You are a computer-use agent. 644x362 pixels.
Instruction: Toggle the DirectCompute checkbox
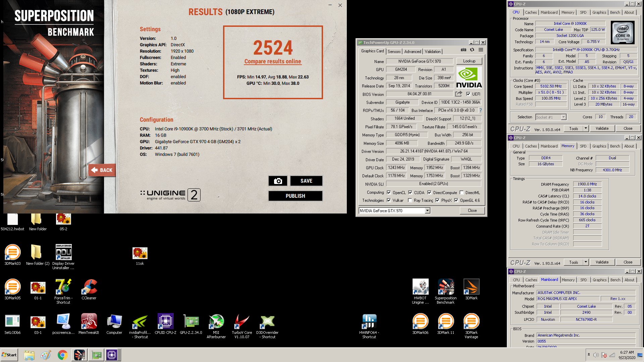[x=429, y=193]
